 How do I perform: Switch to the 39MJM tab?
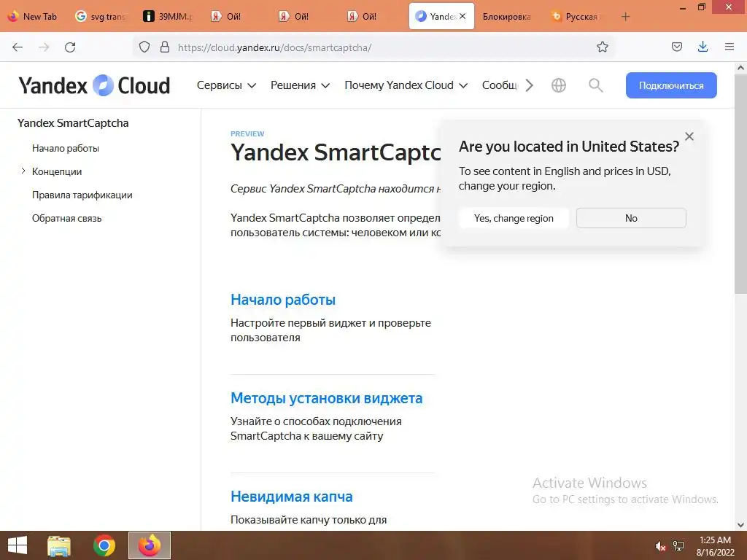pos(169,17)
